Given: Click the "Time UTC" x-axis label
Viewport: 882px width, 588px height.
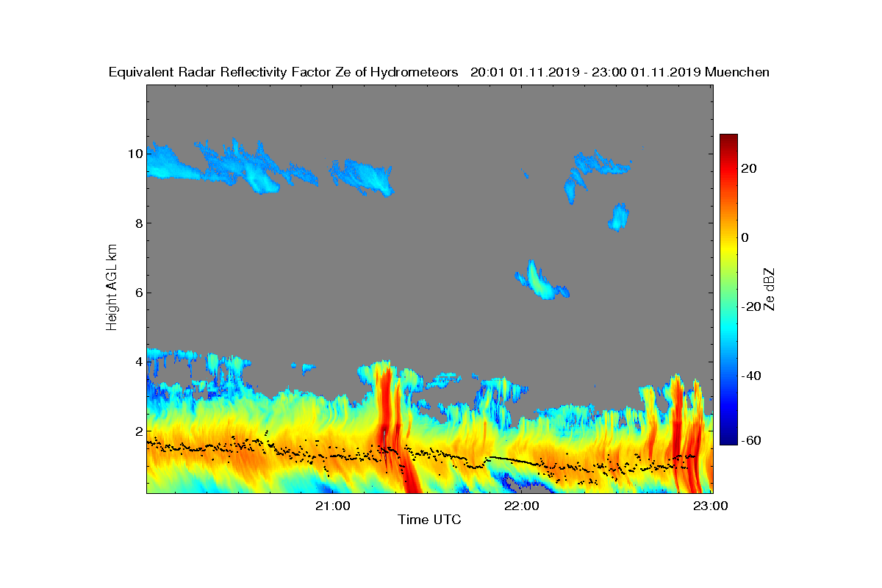Looking at the screenshot, I should pos(430,520).
